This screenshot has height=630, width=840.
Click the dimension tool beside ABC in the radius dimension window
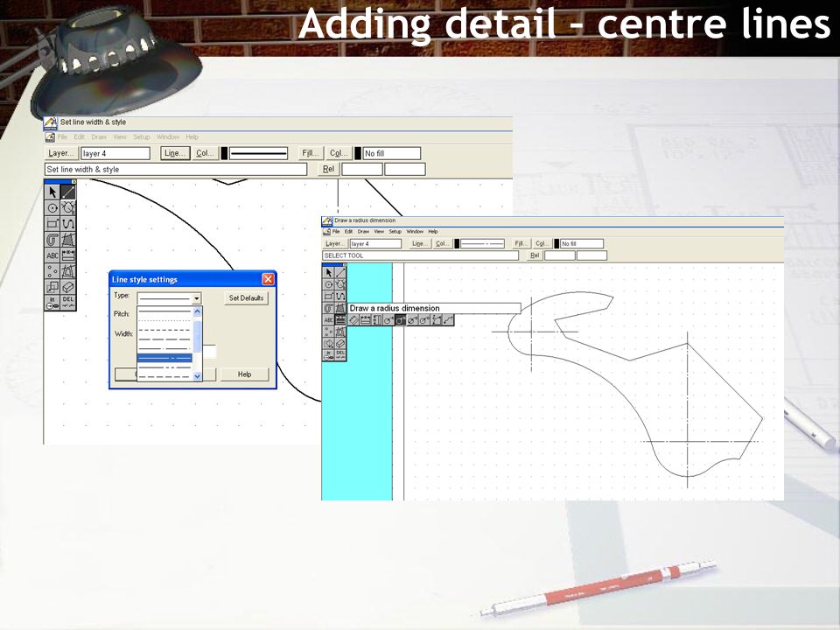340,320
